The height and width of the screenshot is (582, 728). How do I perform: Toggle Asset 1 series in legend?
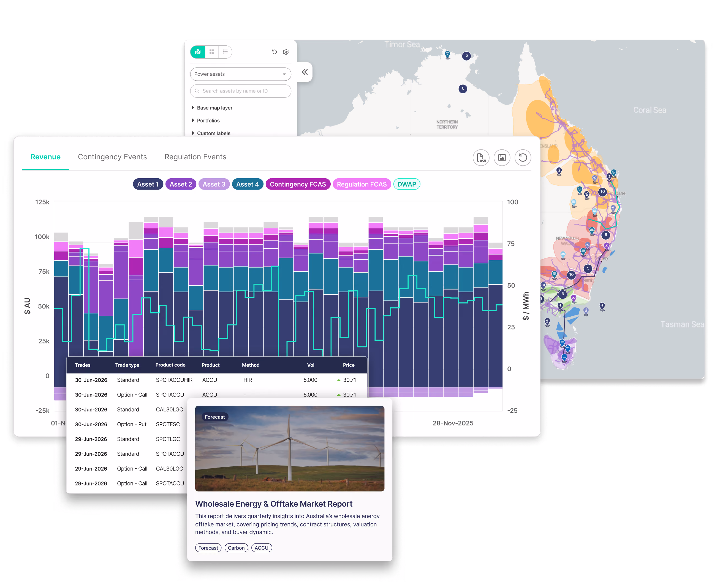148,184
